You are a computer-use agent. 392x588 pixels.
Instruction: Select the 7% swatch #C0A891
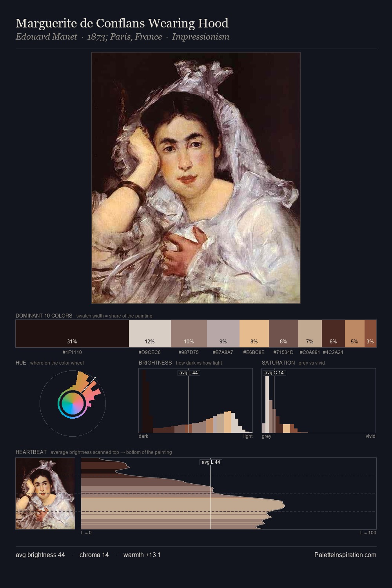point(310,334)
